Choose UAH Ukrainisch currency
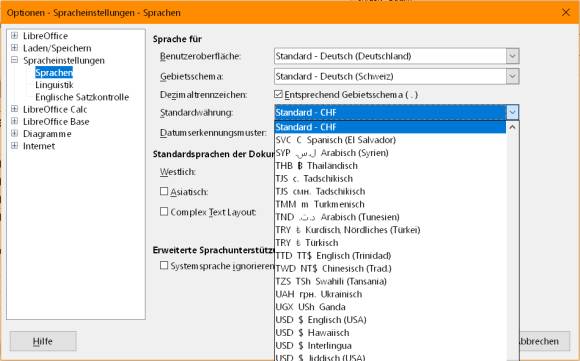The image size is (580, 361). 390,294
